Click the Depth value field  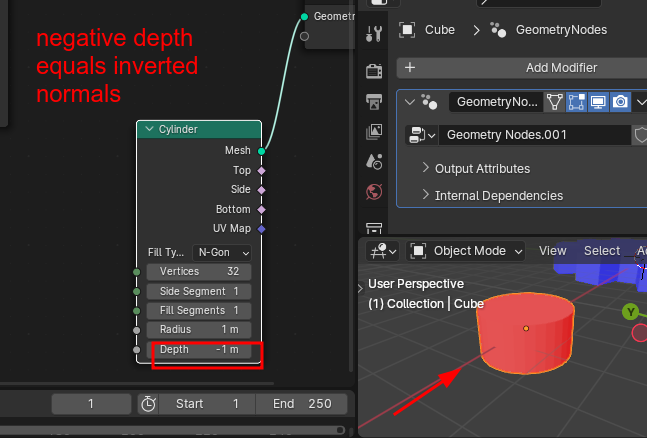pos(199,350)
